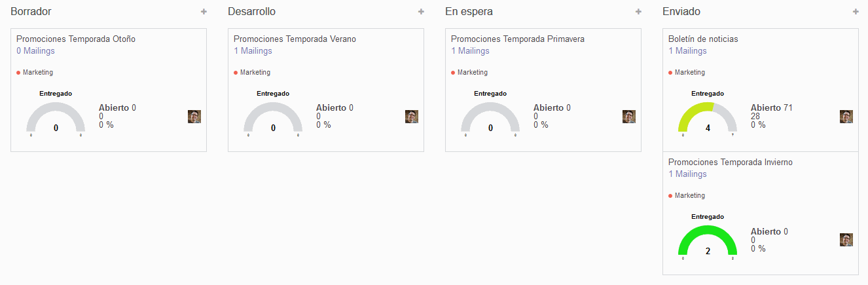Click user avatar on Promociones Temporada Verano card
The height and width of the screenshot is (285, 868).
412,117
